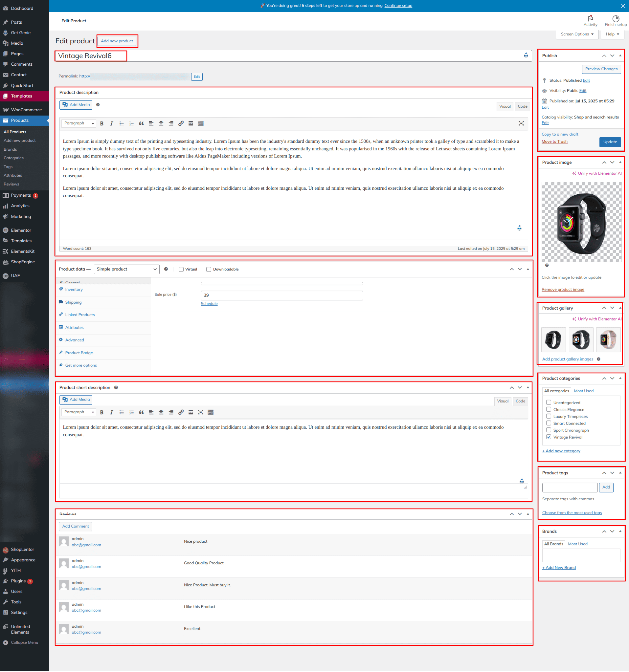This screenshot has height=672, width=629.
Task: Click the Get Genie icon in product title field
Action: 526,56
